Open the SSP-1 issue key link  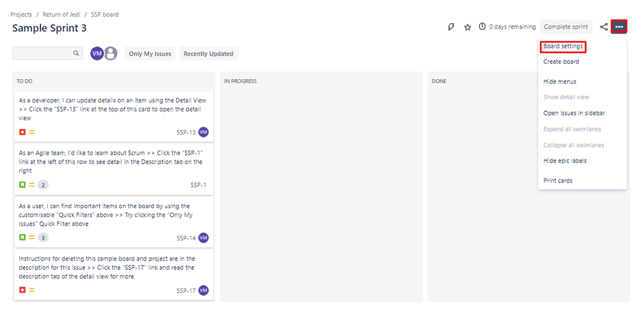[199, 185]
